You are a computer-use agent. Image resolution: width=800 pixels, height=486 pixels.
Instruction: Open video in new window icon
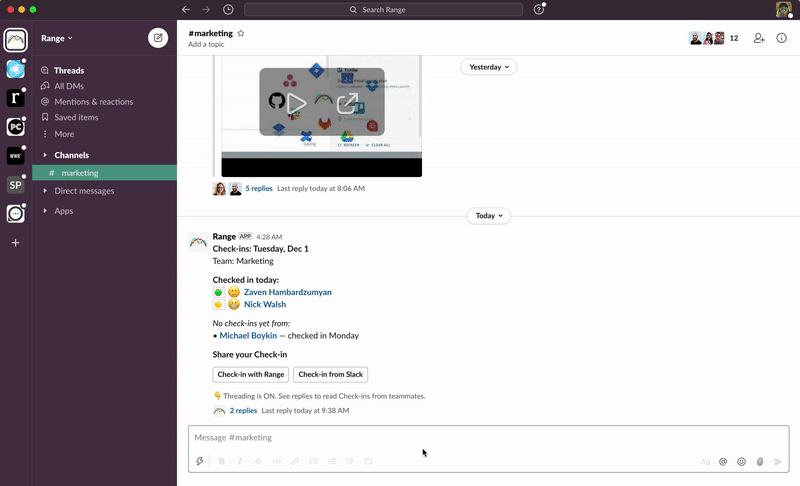[x=348, y=104]
